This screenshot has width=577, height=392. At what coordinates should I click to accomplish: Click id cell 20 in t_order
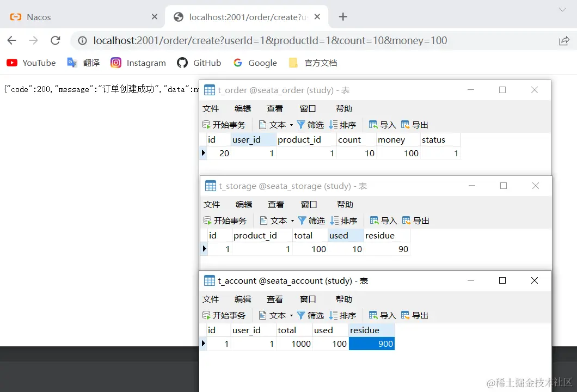(219, 153)
